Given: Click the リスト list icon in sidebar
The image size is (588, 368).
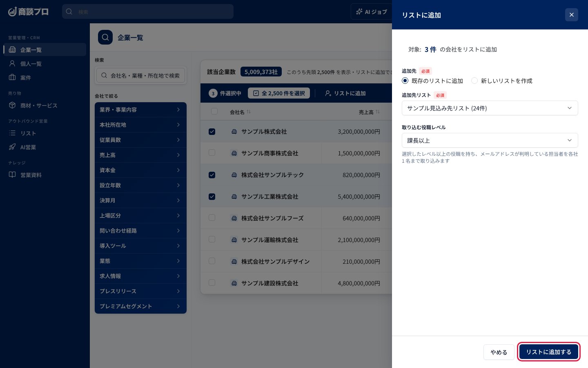Looking at the screenshot, I should coord(12,133).
